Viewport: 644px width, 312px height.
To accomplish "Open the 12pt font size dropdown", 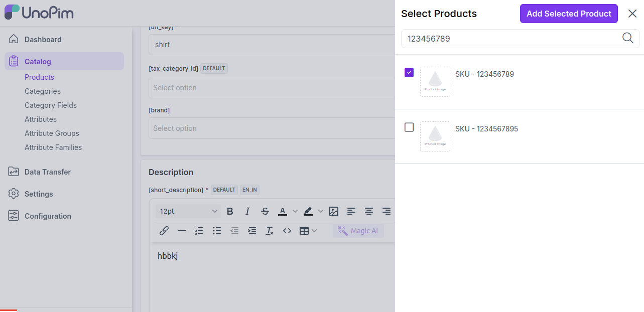I will (188, 211).
